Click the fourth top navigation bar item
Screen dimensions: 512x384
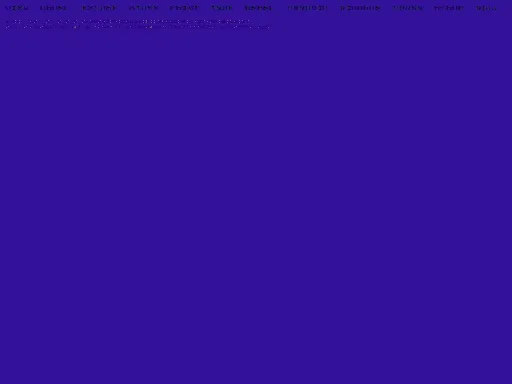click(x=143, y=8)
